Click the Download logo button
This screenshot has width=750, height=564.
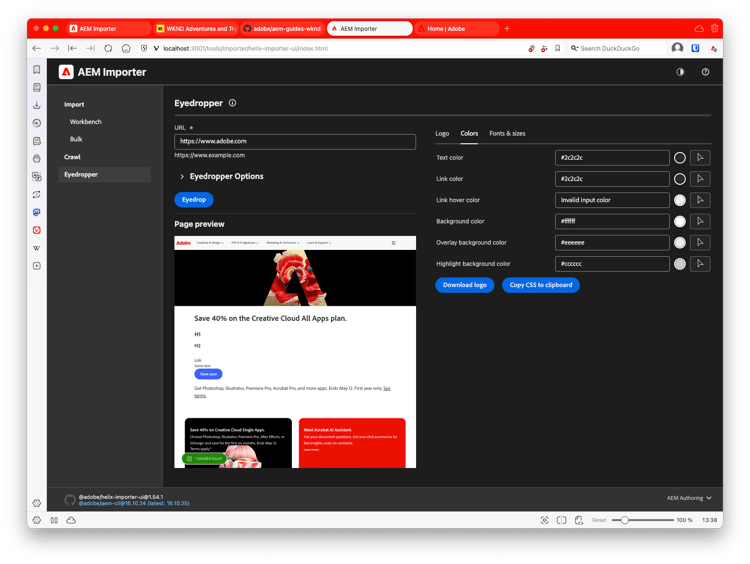(x=464, y=285)
